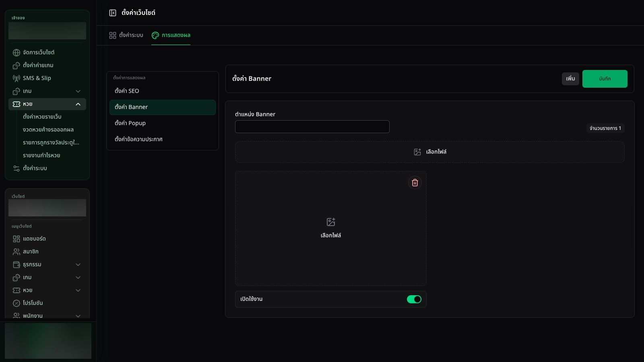Expand the website หวย submenu chevron

pyautogui.click(x=78, y=290)
